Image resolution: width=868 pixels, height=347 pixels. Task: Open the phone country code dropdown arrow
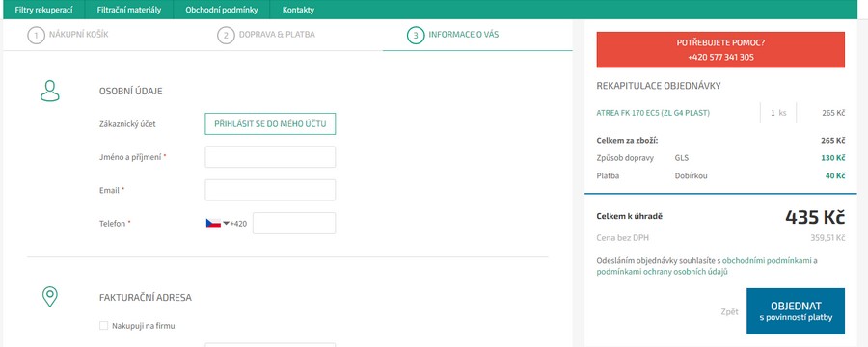[226, 223]
